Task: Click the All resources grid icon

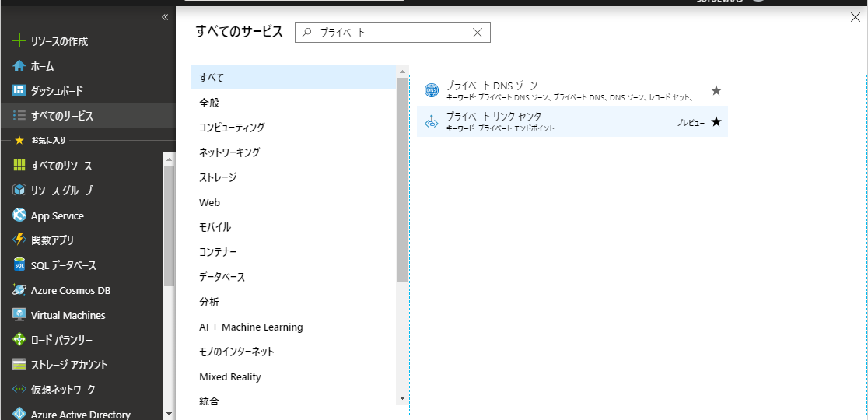Action: pos(19,166)
